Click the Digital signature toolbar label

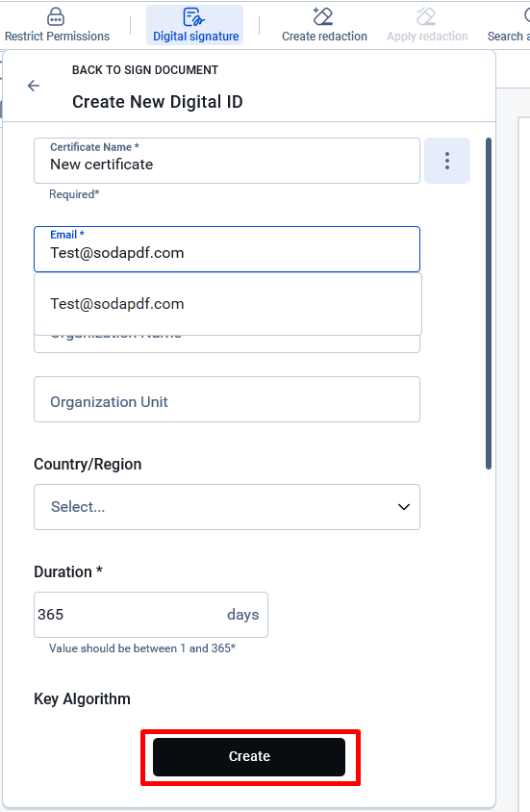pyautogui.click(x=195, y=37)
